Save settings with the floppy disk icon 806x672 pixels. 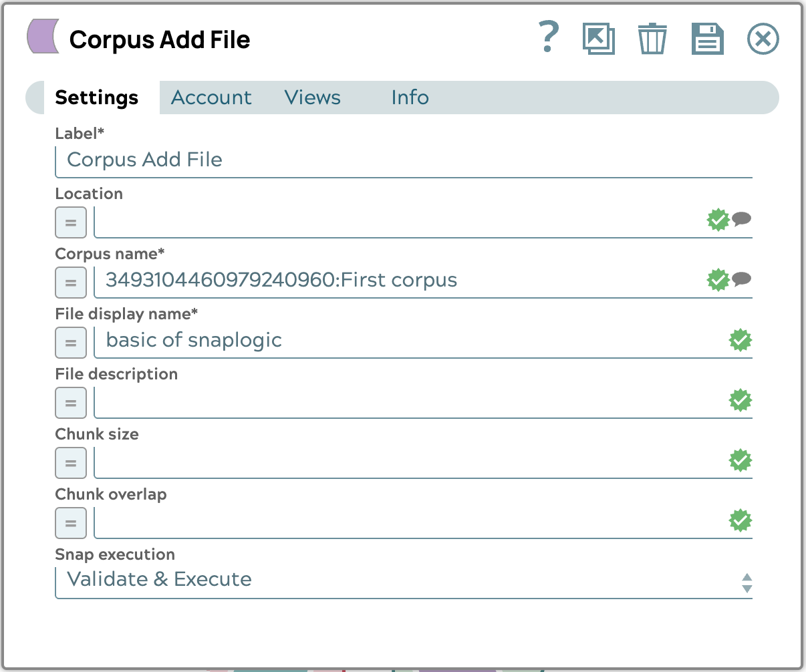click(707, 39)
